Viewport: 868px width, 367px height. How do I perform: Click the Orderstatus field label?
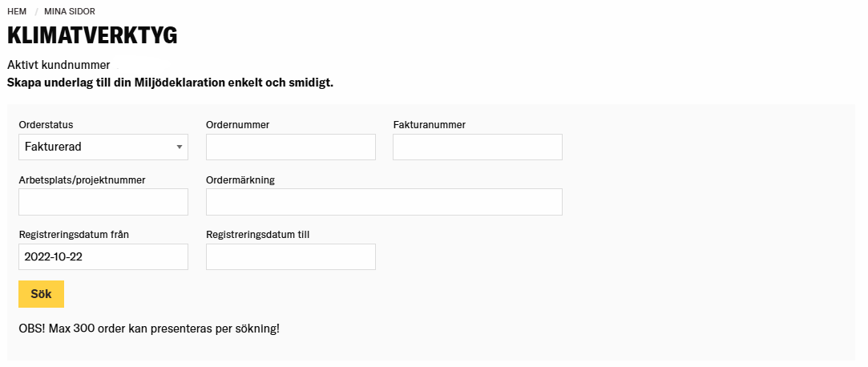tap(46, 125)
